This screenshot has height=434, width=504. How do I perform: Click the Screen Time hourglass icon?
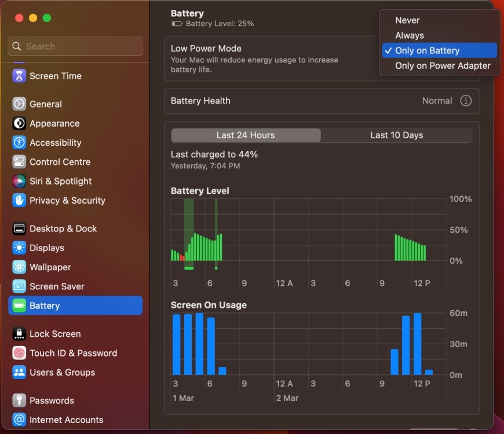(19, 76)
